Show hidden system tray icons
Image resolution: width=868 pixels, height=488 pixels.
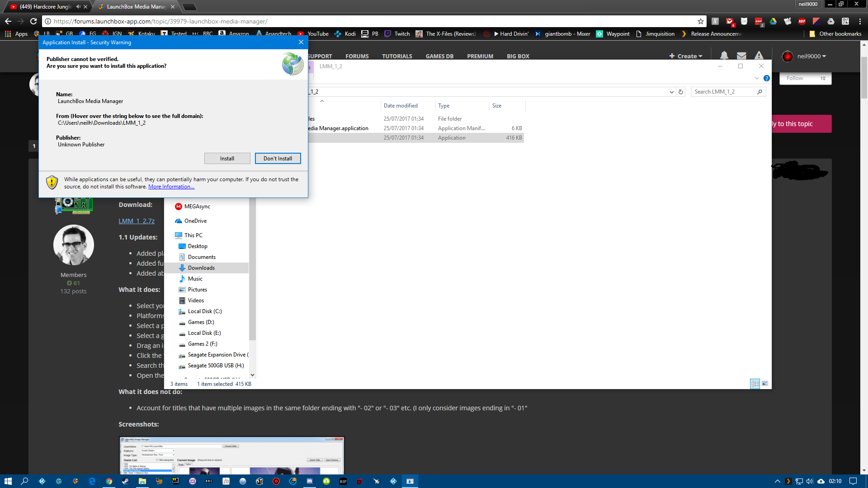click(778, 481)
